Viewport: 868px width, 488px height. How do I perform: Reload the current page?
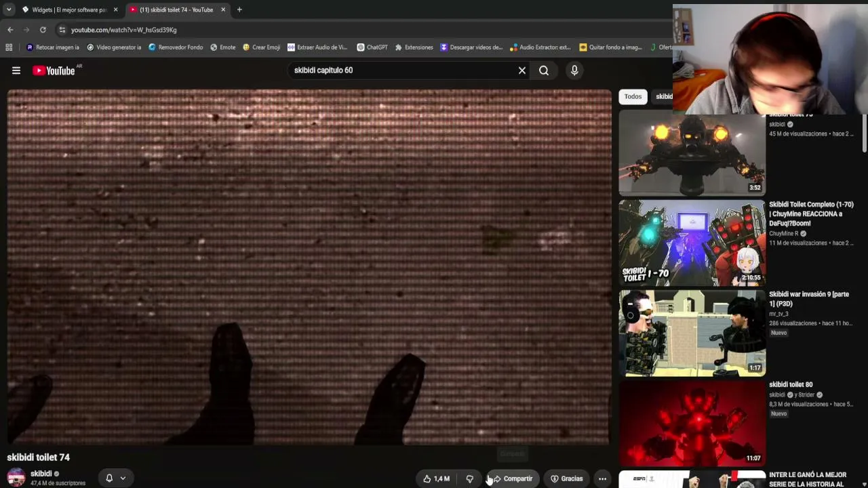tap(43, 30)
